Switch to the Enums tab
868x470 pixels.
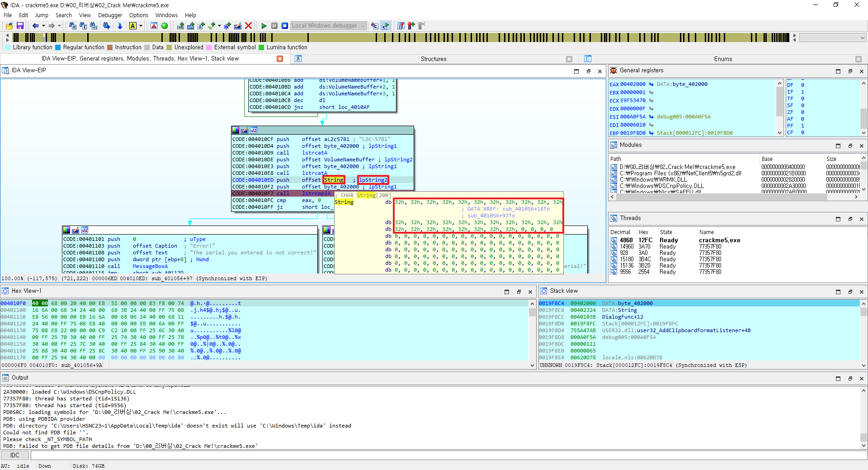(723, 59)
